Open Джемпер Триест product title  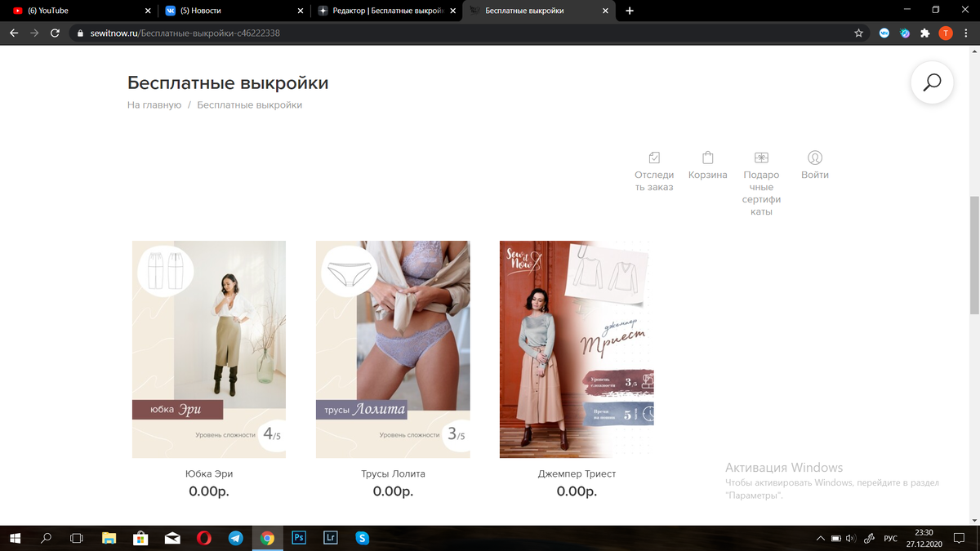point(577,473)
